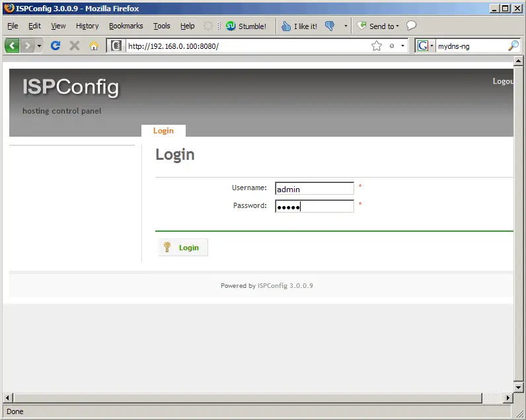Screen dimensions: 526x420
Task: Maximize the Firefox window
Action: [506, 9]
